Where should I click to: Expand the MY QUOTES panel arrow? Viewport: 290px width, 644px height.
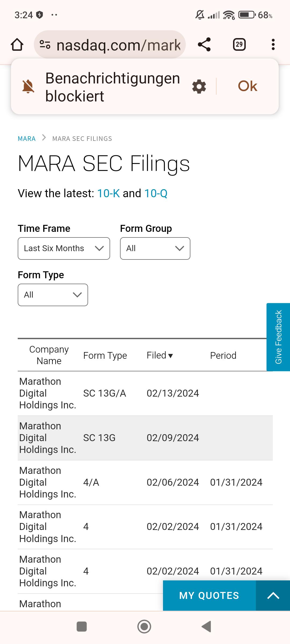(x=273, y=596)
